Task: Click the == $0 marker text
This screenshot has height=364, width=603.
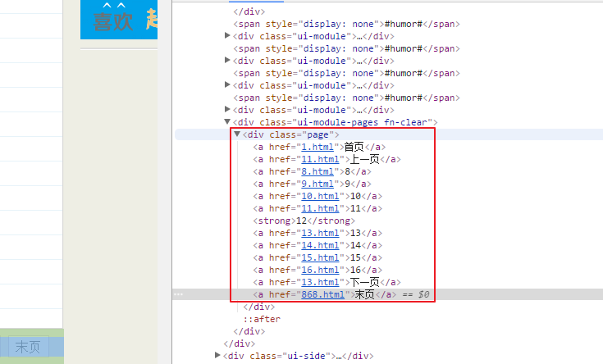Action: click(416, 294)
